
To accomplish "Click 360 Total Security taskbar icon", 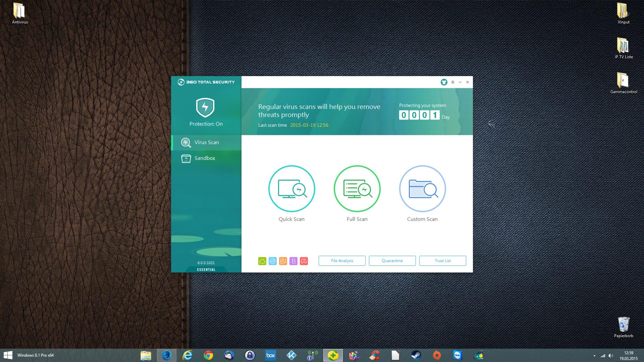I will coord(333,355).
